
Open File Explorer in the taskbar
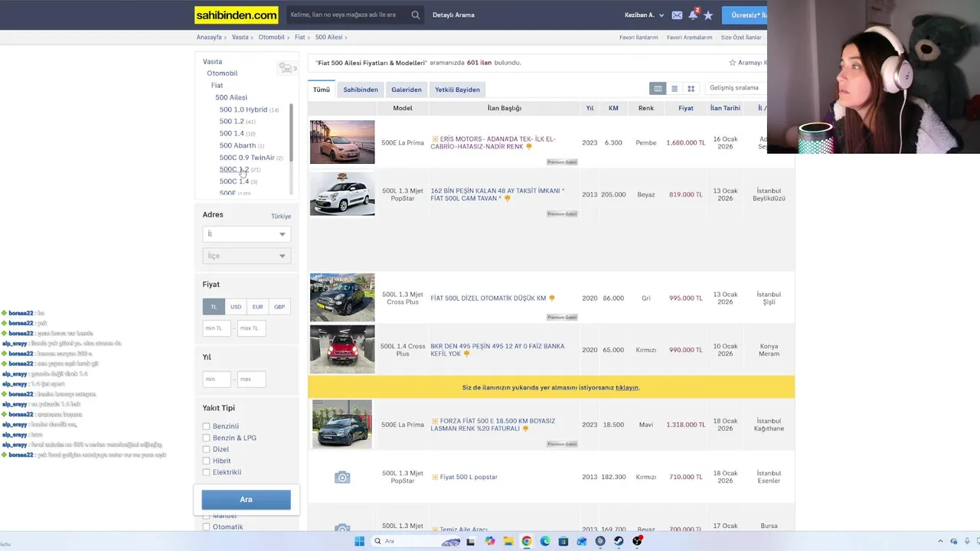508,541
